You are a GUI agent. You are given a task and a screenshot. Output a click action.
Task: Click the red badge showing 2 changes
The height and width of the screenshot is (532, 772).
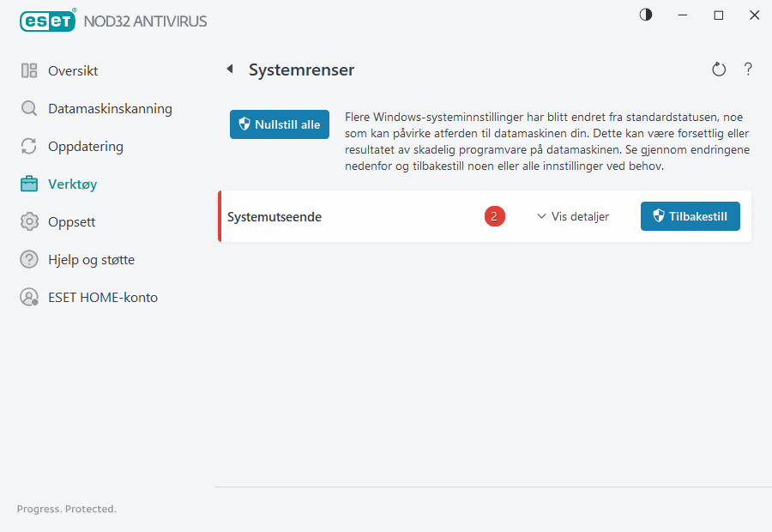tap(494, 216)
